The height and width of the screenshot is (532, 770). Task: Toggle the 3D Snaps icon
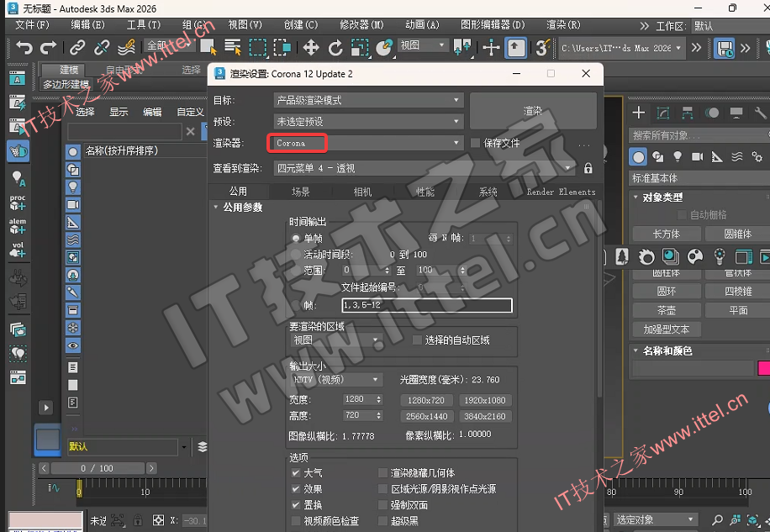tap(541, 48)
